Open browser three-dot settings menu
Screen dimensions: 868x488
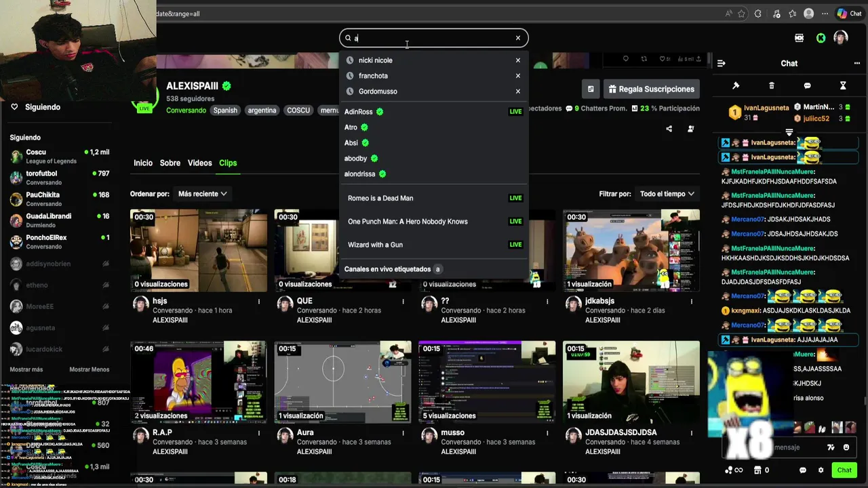pyautogui.click(x=825, y=14)
